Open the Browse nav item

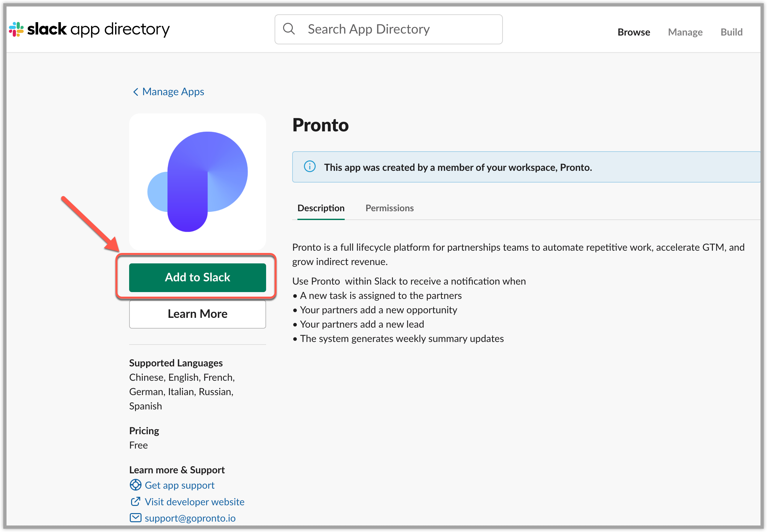(634, 32)
